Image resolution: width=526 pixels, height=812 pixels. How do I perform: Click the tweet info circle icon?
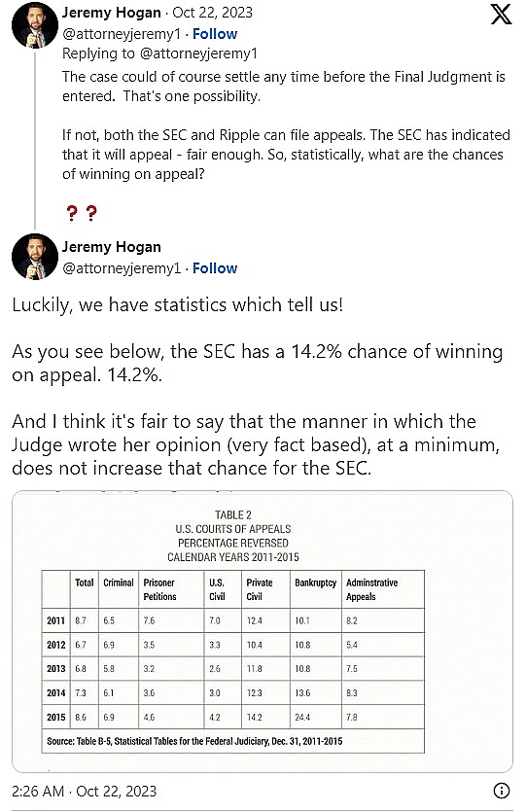501,791
